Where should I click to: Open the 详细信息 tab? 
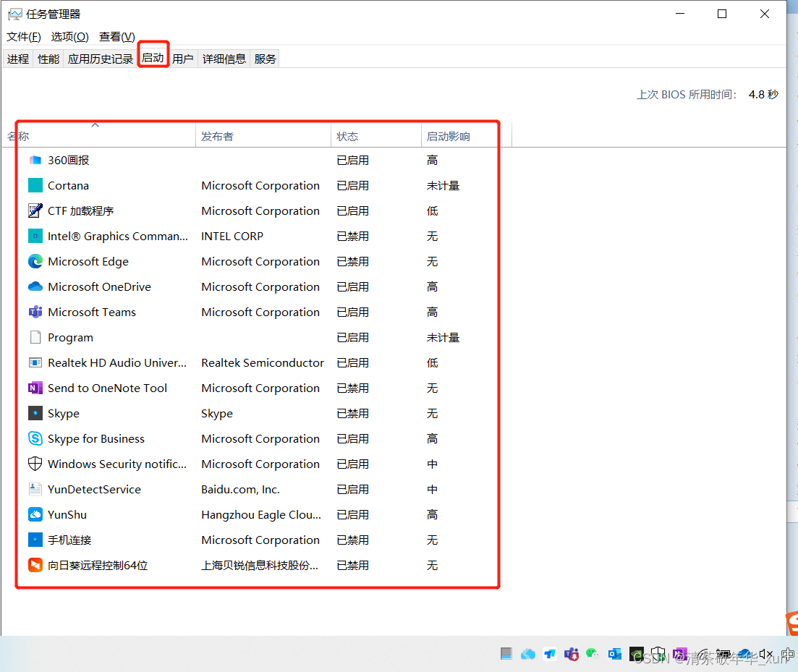click(224, 59)
